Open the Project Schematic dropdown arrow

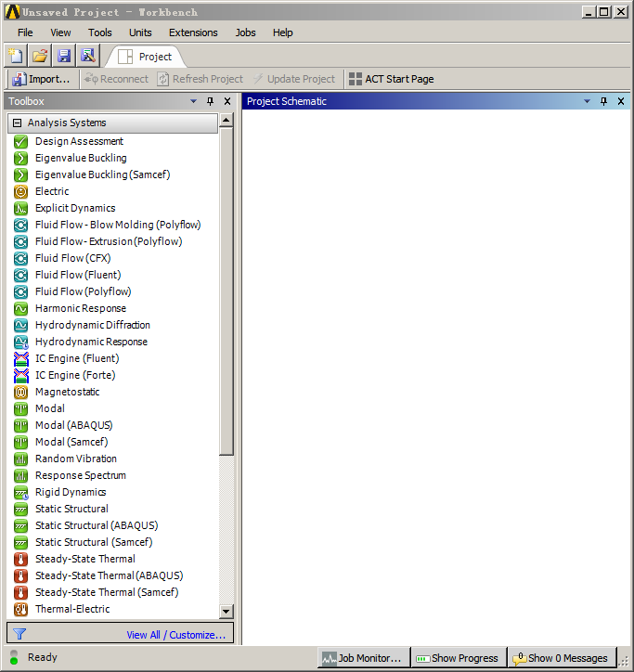coord(587,101)
